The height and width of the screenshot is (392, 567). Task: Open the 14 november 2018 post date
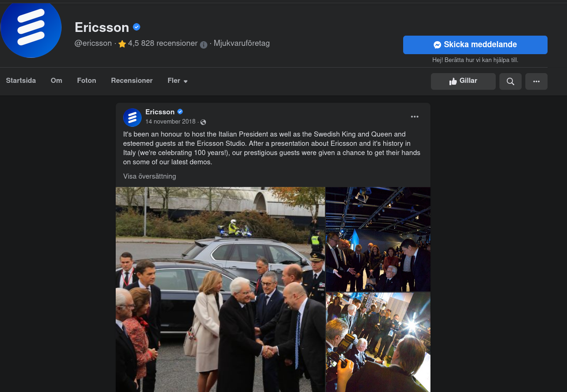coord(170,122)
